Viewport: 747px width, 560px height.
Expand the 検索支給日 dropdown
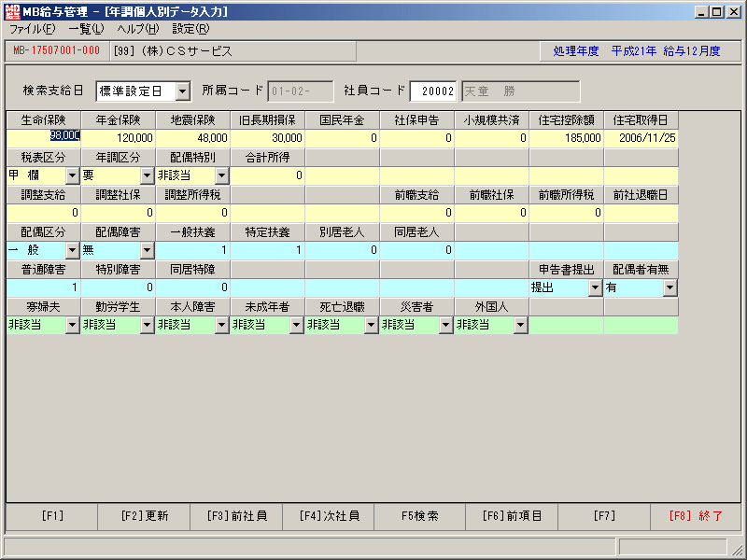tap(183, 91)
